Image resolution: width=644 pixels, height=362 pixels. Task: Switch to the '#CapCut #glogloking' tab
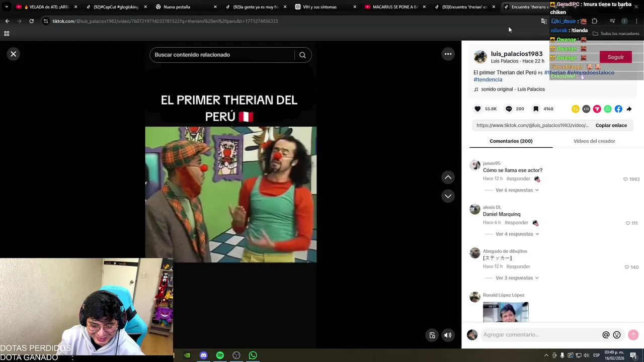click(x=116, y=7)
